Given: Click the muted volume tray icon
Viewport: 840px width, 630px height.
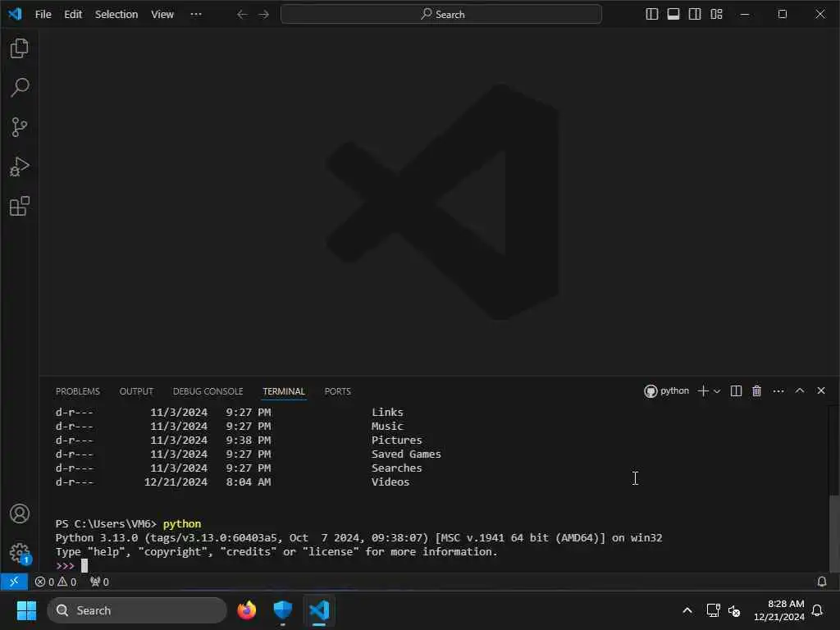Looking at the screenshot, I should click(x=734, y=610).
